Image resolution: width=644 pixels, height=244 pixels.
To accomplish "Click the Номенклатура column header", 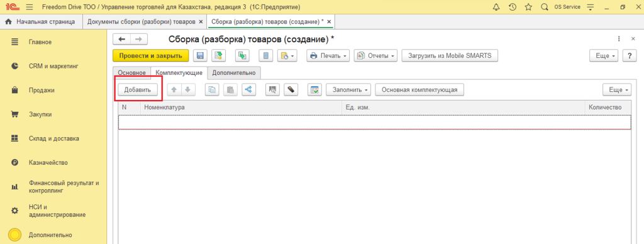I will coord(241,107).
